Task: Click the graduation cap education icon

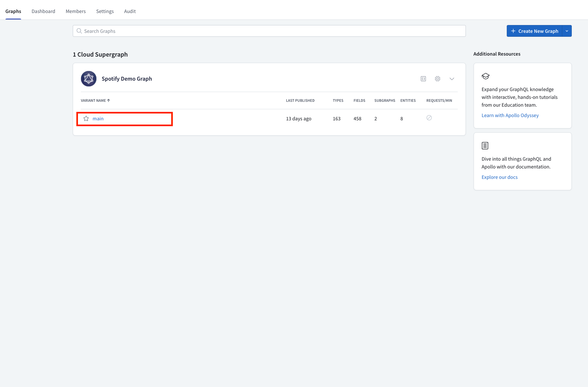Action: (485, 76)
